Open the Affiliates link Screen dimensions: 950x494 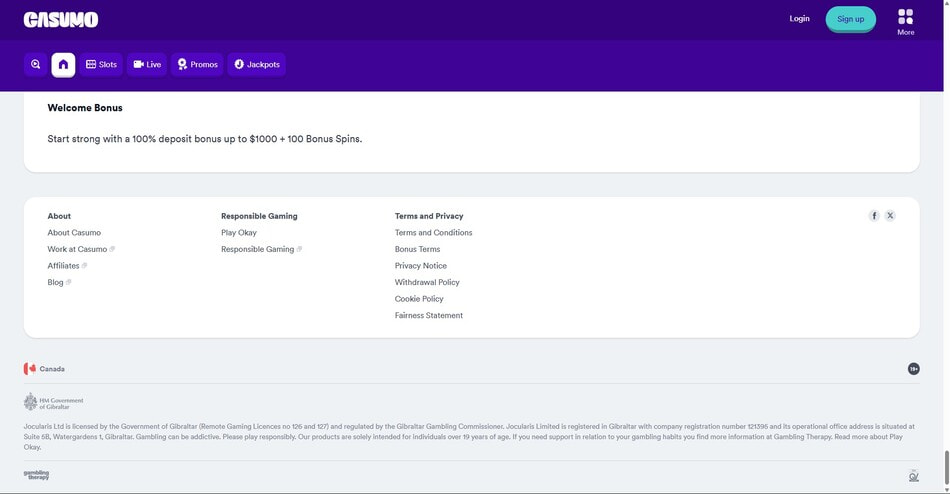[x=67, y=265]
